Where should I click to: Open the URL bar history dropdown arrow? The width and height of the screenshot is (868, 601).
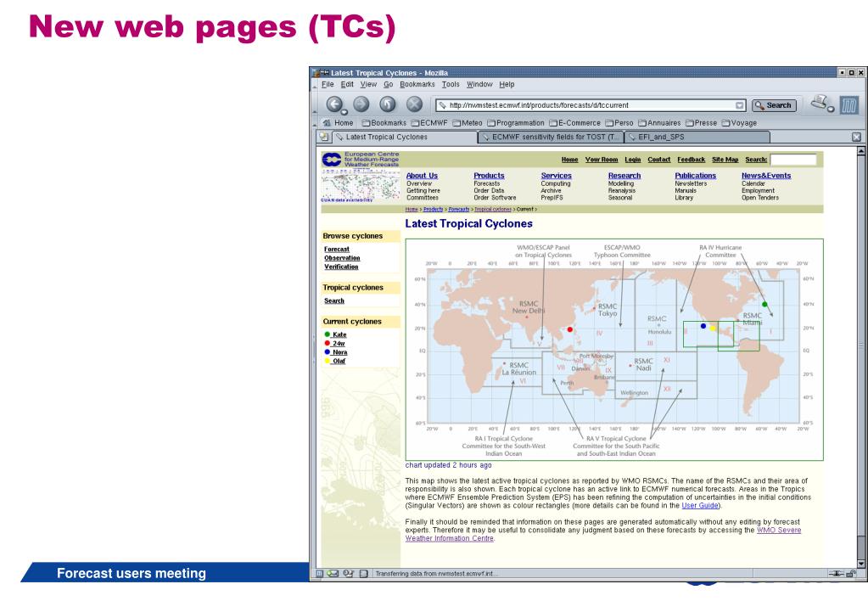(740, 105)
